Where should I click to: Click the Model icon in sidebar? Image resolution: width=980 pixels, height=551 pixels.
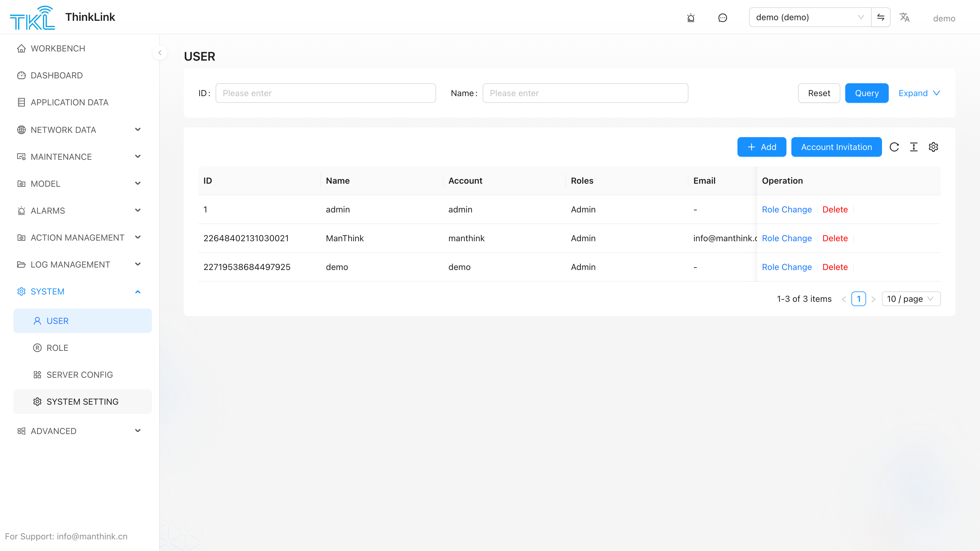pyautogui.click(x=21, y=184)
